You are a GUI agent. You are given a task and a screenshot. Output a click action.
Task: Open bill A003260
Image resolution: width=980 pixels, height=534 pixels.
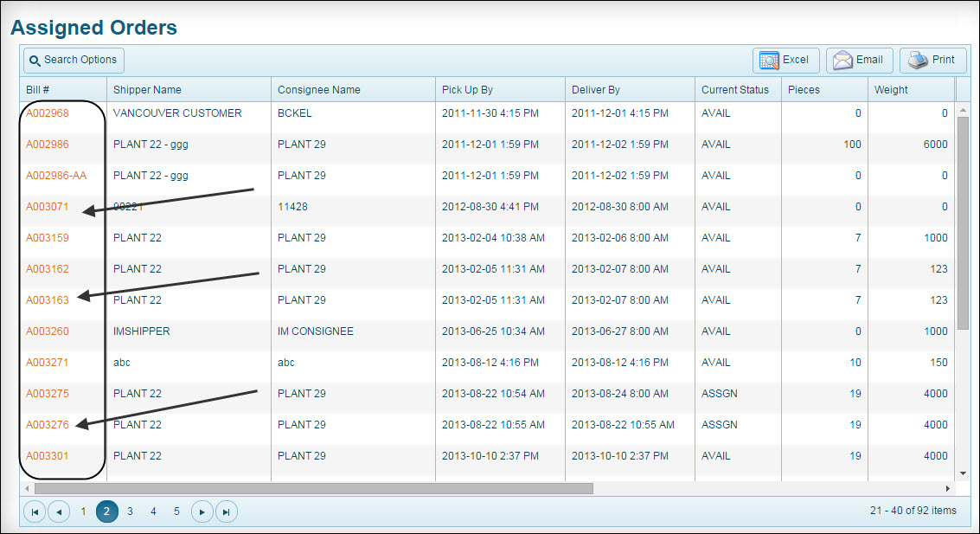click(x=48, y=331)
